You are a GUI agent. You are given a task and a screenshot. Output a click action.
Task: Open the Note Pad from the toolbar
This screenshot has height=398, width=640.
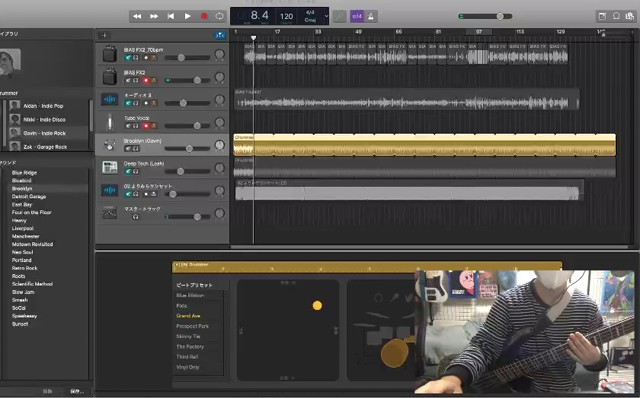click(602, 16)
